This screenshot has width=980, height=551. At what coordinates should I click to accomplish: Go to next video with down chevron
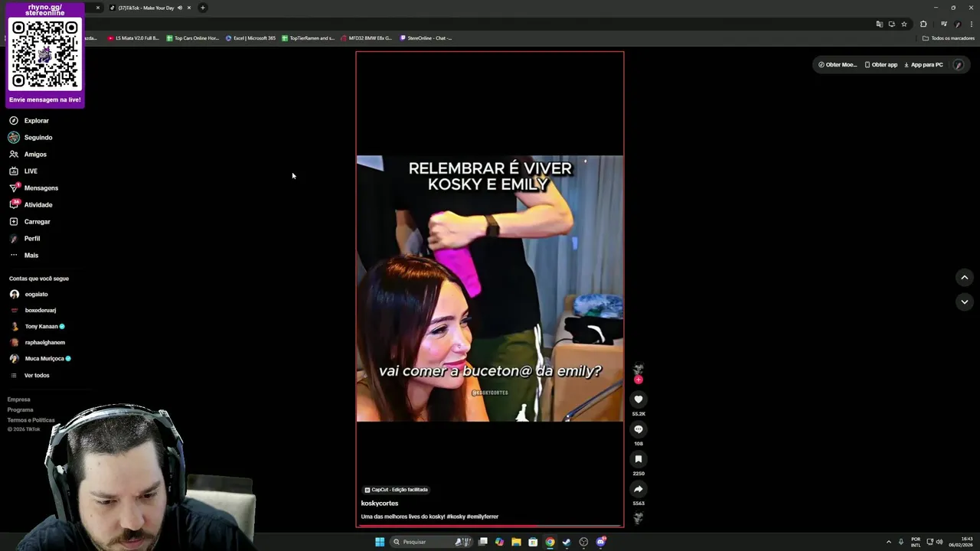pyautogui.click(x=965, y=302)
